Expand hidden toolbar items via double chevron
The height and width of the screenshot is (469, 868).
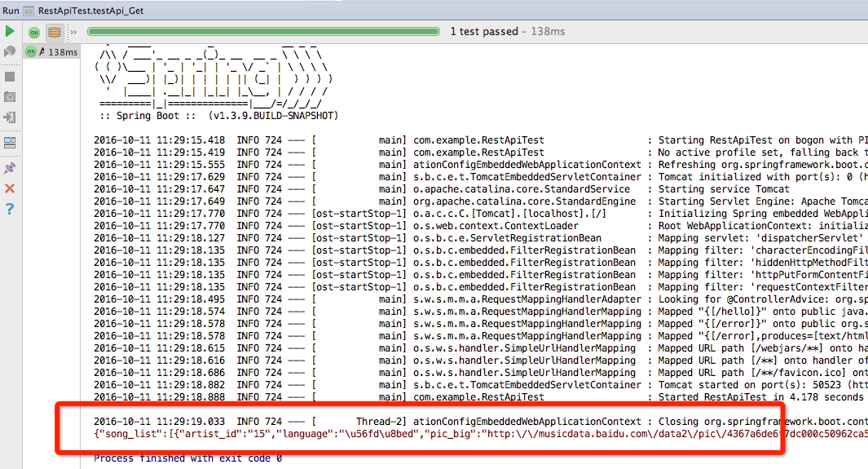pos(73,33)
